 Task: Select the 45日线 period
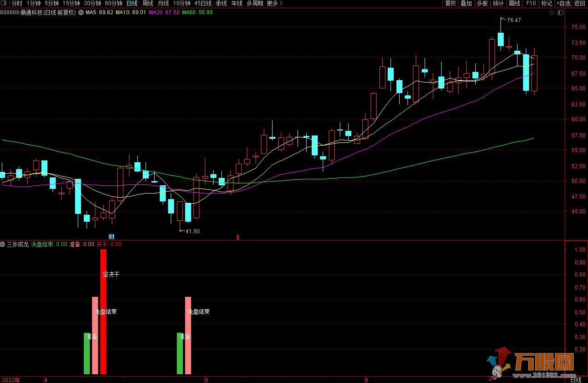203,3
